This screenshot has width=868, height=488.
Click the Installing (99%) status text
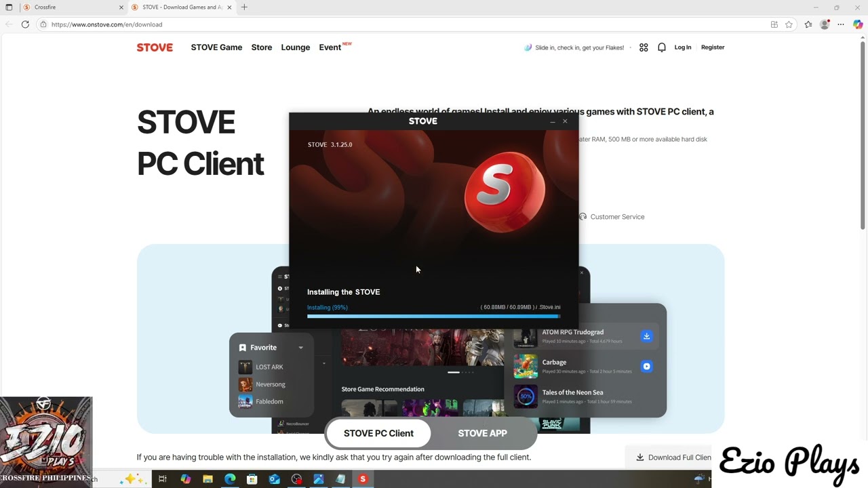(x=327, y=308)
